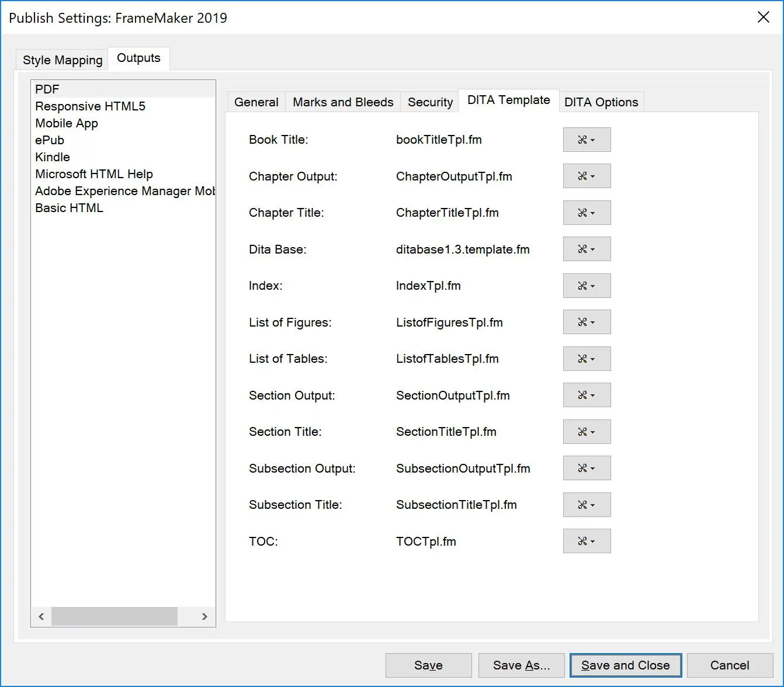Image resolution: width=784 pixels, height=687 pixels.
Task: Open the Dita Base template picker
Action: (587, 249)
